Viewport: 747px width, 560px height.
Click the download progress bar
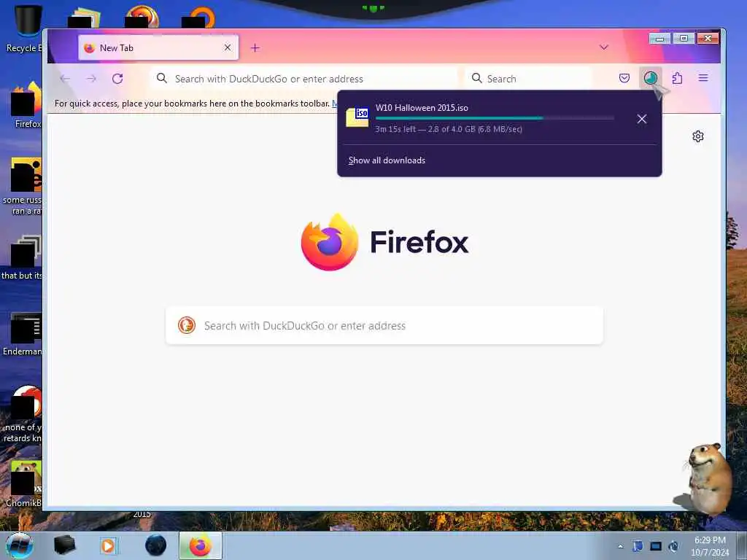495,118
